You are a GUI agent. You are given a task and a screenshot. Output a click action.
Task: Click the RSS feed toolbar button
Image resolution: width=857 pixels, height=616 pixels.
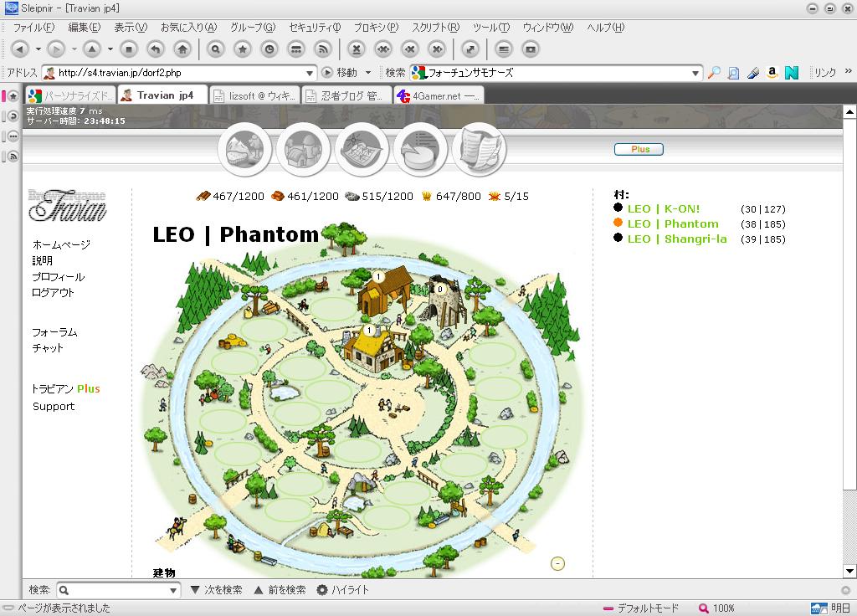[x=323, y=49]
